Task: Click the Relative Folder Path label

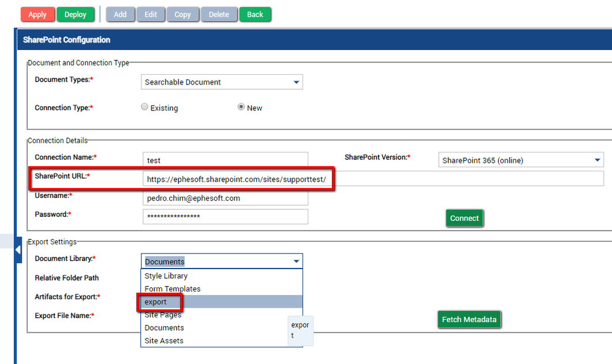Action: click(67, 278)
